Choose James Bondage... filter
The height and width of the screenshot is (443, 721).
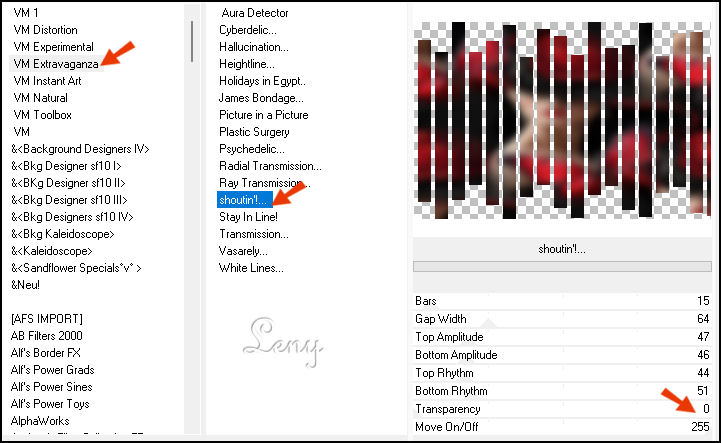(261, 98)
